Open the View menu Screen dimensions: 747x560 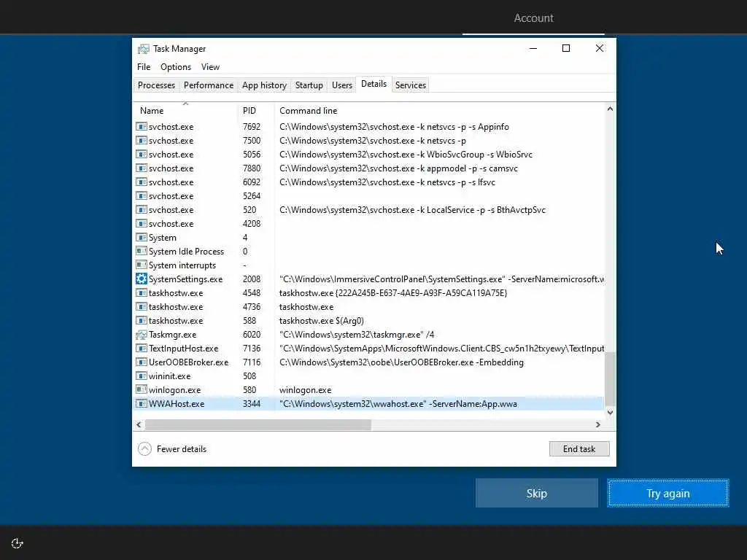pyautogui.click(x=210, y=67)
